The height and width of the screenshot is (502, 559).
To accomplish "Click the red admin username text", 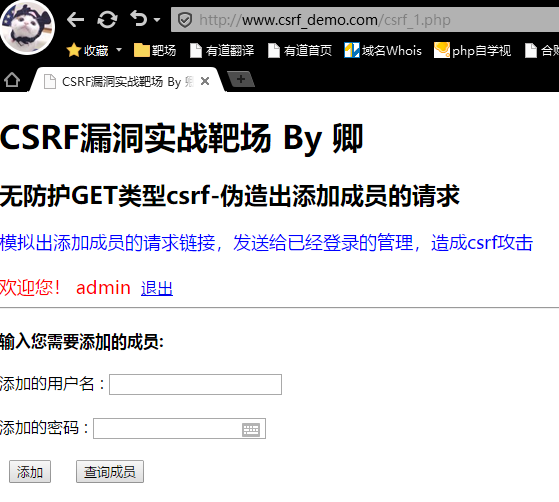I will [x=103, y=288].
